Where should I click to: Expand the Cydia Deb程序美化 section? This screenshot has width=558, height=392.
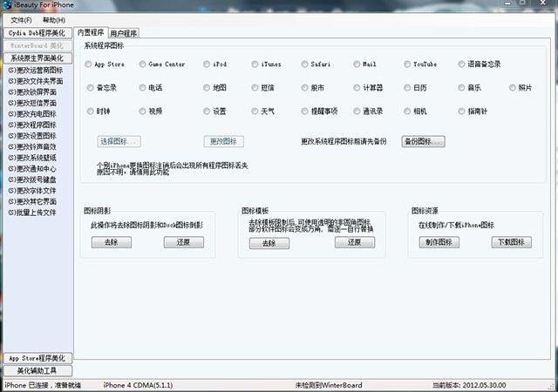[x=37, y=33]
